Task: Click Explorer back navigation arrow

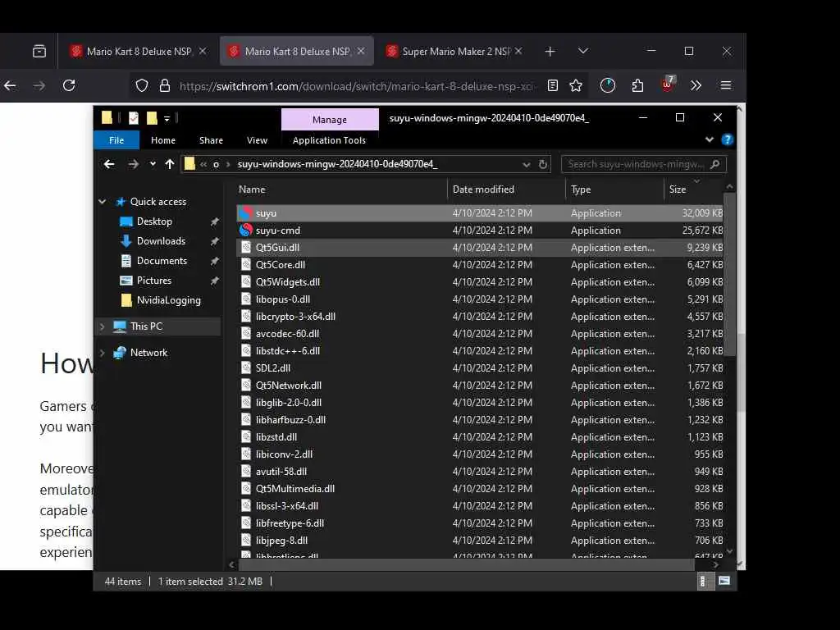Action: coord(109,164)
